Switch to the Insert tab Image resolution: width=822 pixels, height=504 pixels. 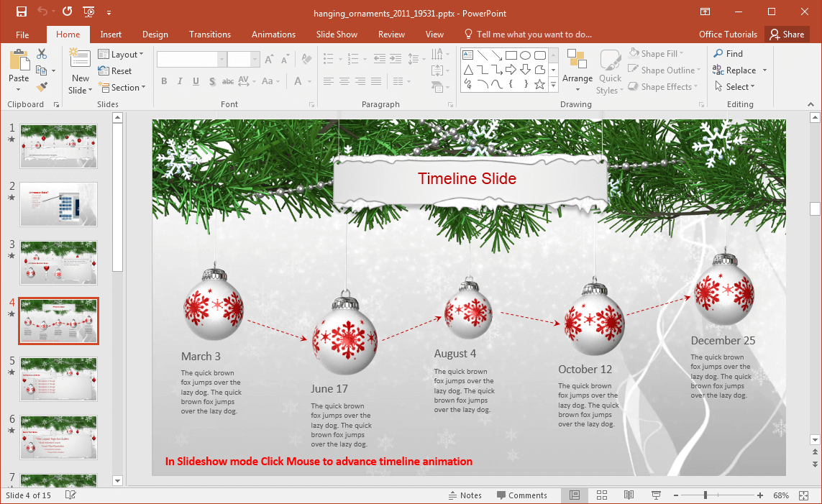click(x=111, y=35)
